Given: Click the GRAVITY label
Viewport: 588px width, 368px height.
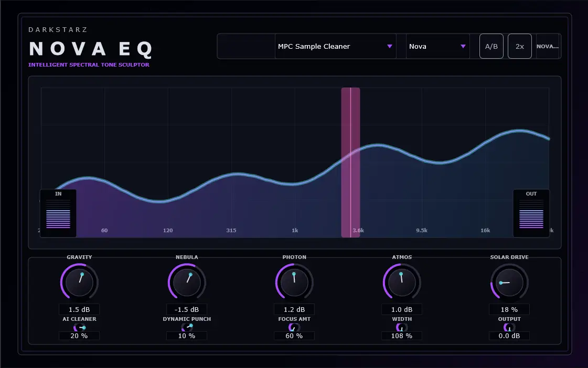Looking at the screenshot, I should (79, 257).
